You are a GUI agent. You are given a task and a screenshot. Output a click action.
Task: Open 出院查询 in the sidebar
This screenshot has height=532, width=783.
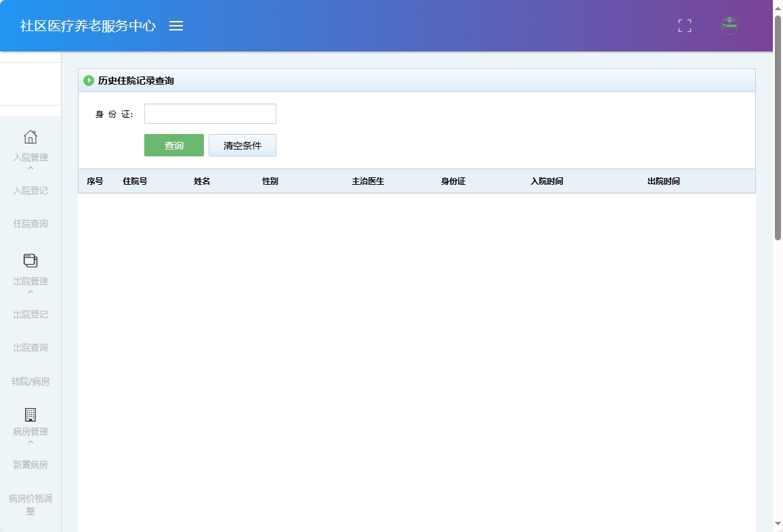point(30,348)
